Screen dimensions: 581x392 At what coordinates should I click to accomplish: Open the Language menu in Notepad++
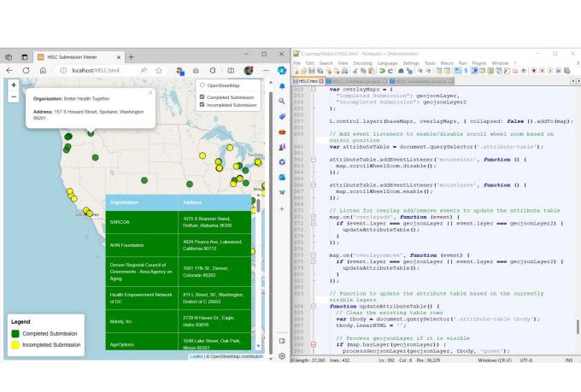[x=387, y=63]
